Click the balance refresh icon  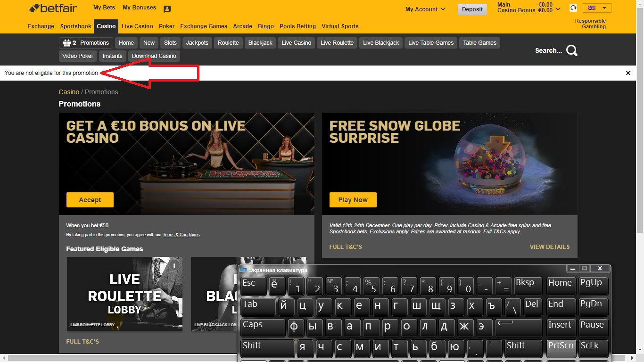pyautogui.click(x=573, y=8)
